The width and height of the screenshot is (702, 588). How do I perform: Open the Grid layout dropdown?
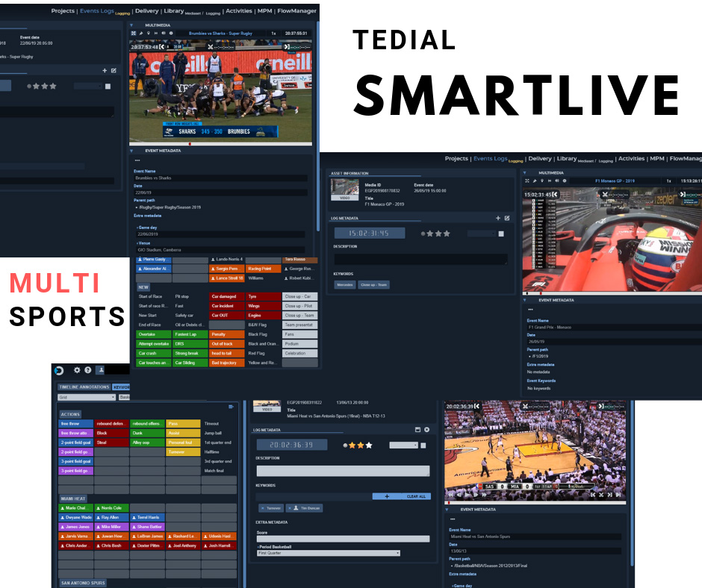(x=87, y=398)
